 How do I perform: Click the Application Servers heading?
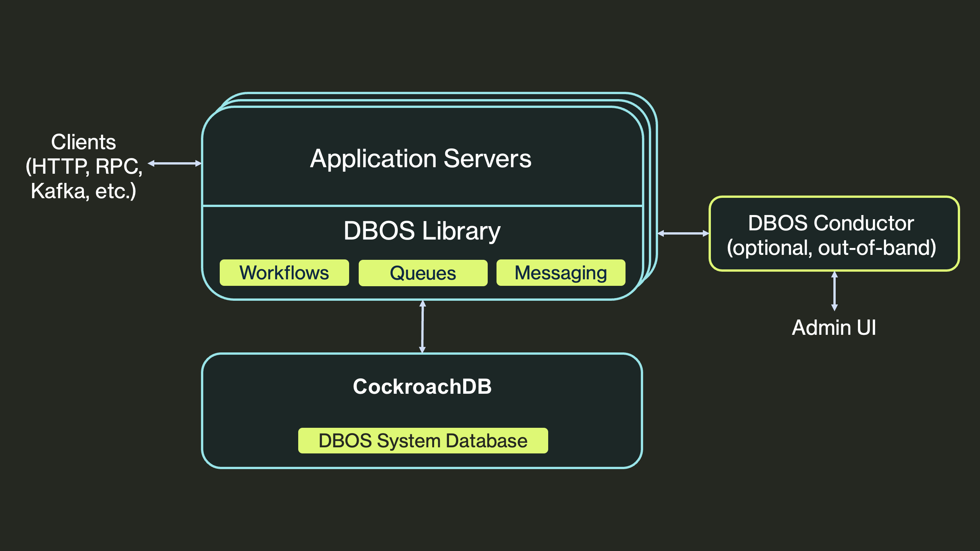421,158
